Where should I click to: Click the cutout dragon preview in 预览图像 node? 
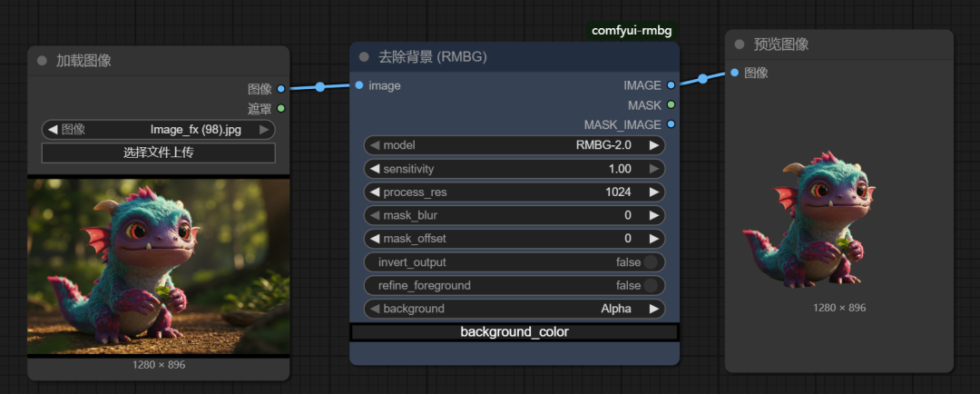pos(808,220)
